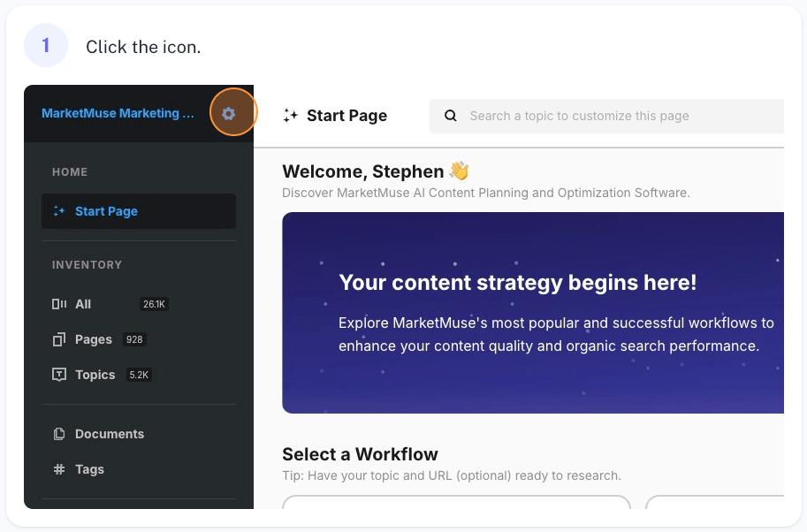Viewport: 807px width, 532px height.
Task: Click the magnifier icon in search bar
Action: (x=450, y=116)
